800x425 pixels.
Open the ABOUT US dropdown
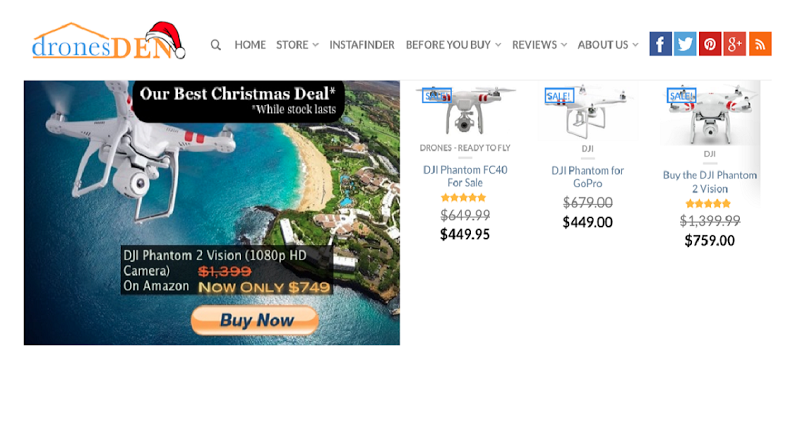pos(608,45)
